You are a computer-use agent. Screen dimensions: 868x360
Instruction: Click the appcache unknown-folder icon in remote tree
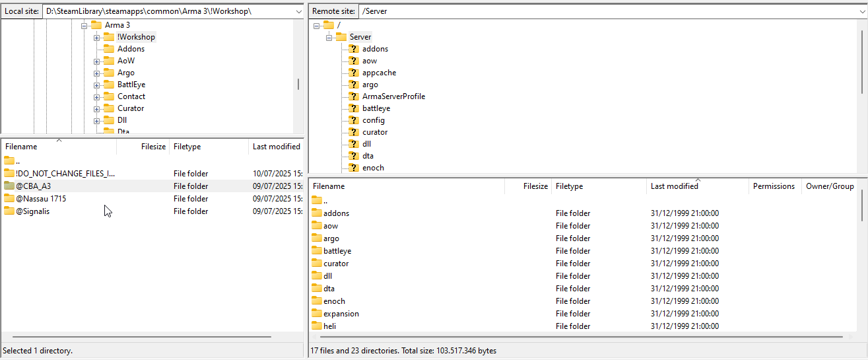click(x=354, y=73)
